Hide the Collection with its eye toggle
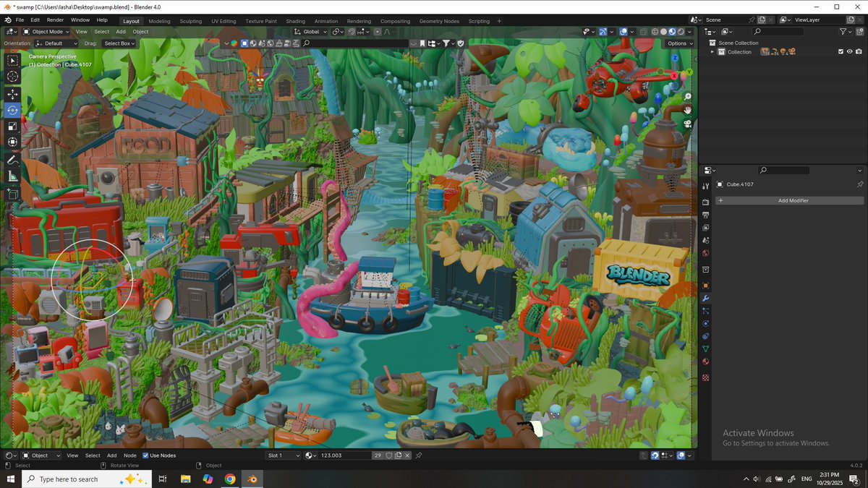 (x=848, y=51)
